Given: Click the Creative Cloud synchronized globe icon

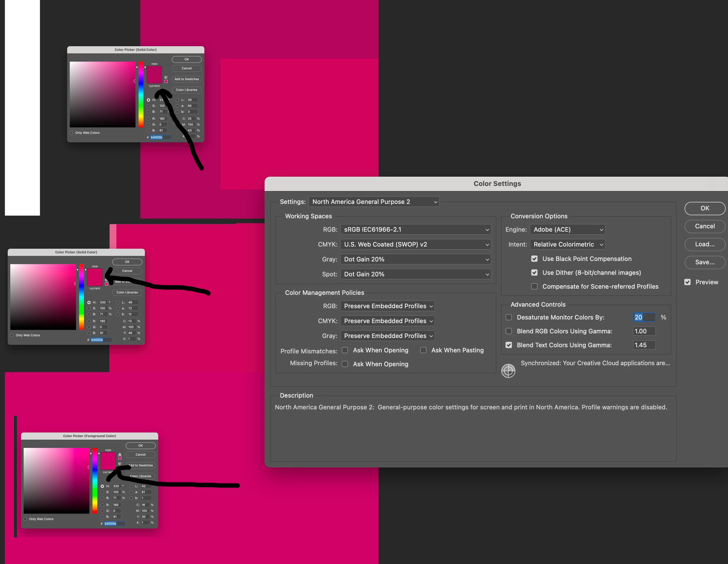Looking at the screenshot, I should 508,371.
